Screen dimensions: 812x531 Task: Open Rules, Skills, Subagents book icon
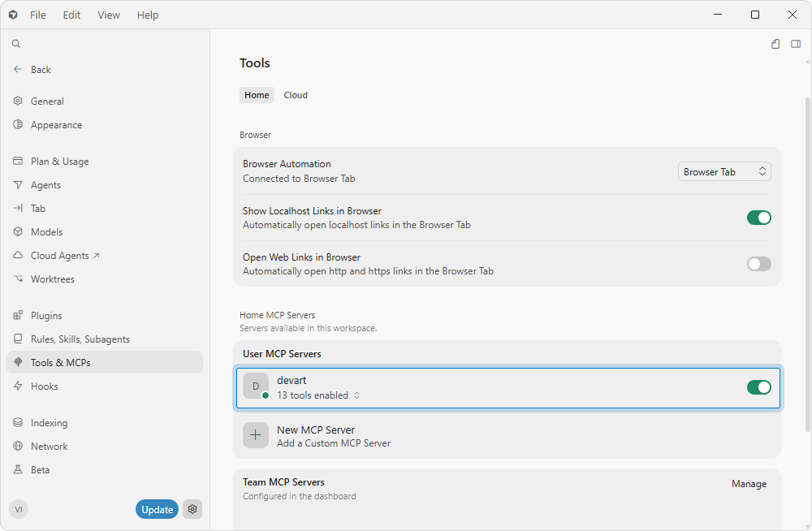18,339
